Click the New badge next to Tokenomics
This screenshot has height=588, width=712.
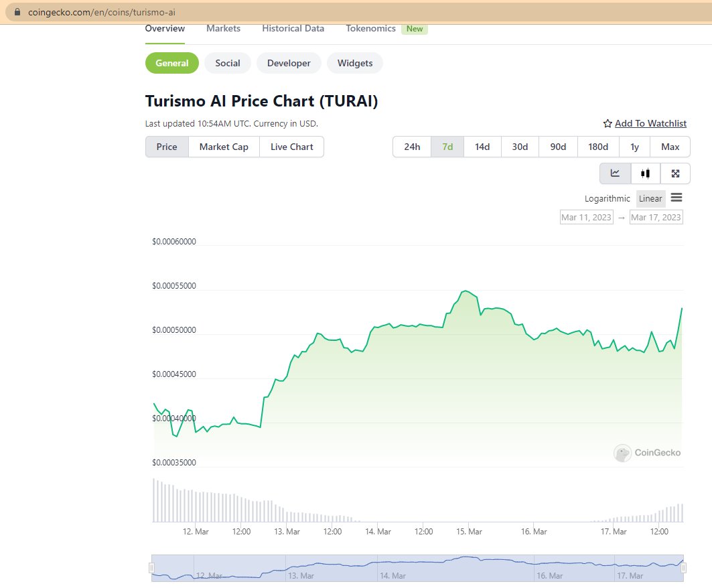click(x=415, y=29)
